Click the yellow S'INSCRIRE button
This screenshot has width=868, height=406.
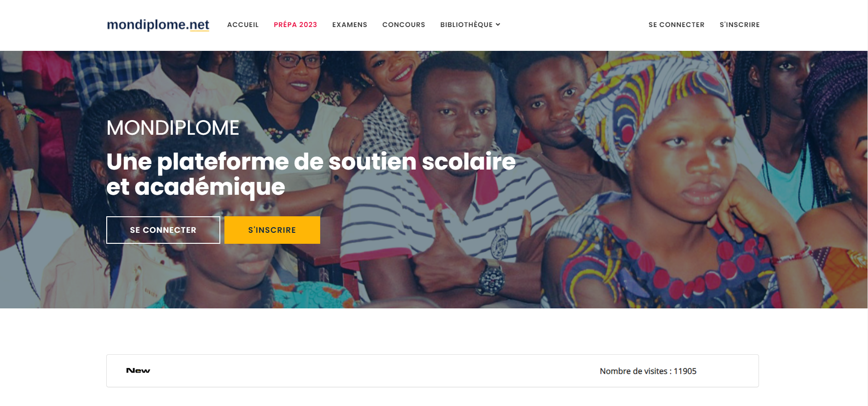272,230
